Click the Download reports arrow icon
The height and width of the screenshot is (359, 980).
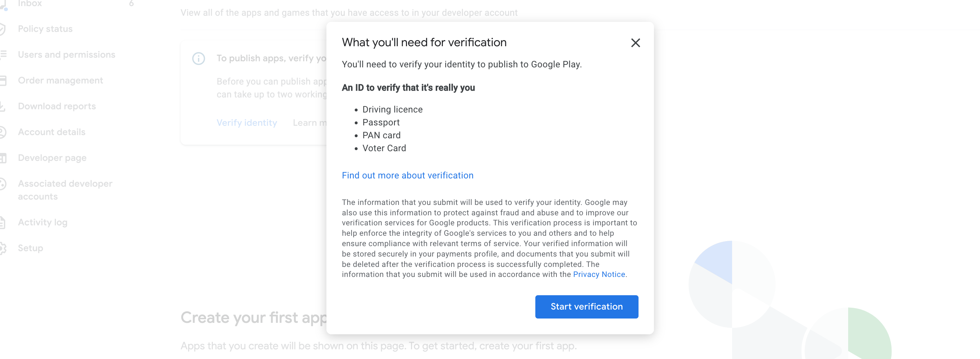[2, 106]
